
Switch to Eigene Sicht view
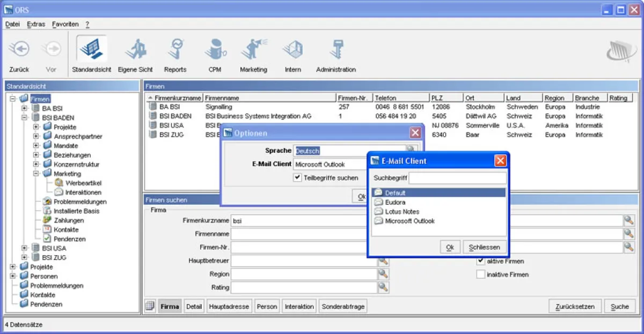(135, 50)
